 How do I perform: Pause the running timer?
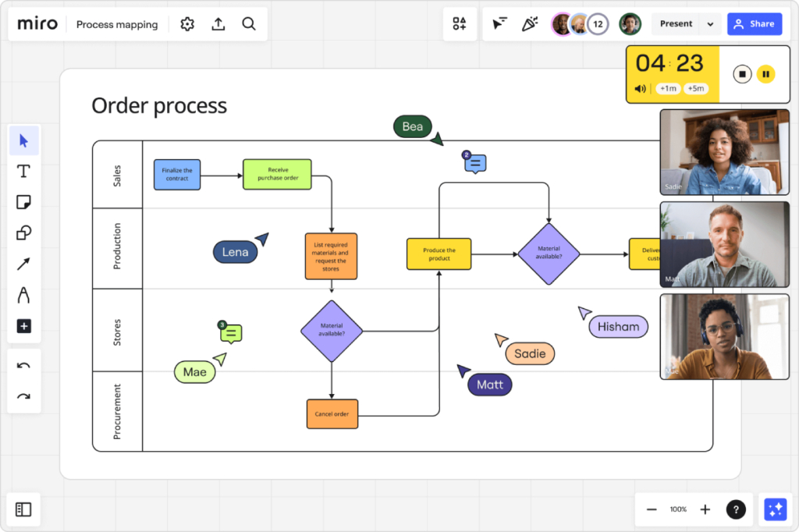(x=765, y=74)
